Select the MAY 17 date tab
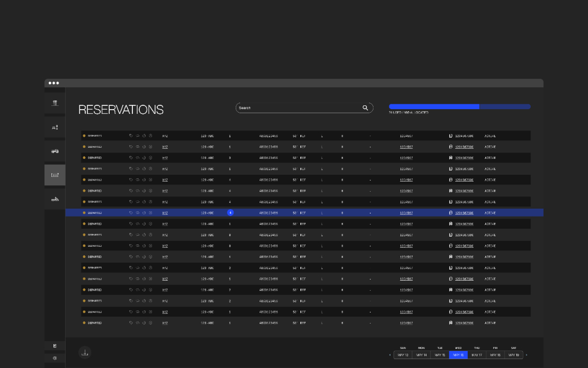Viewport: 588px width, 368px height. coord(477,355)
